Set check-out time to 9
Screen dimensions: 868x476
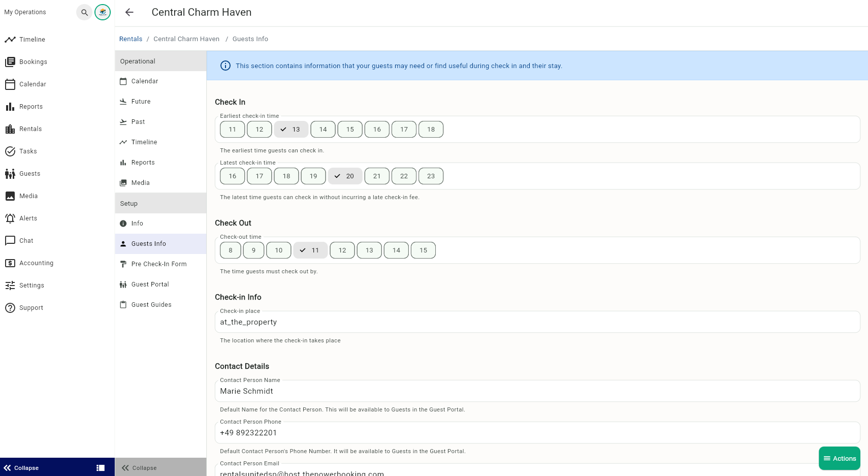[254, 250]
